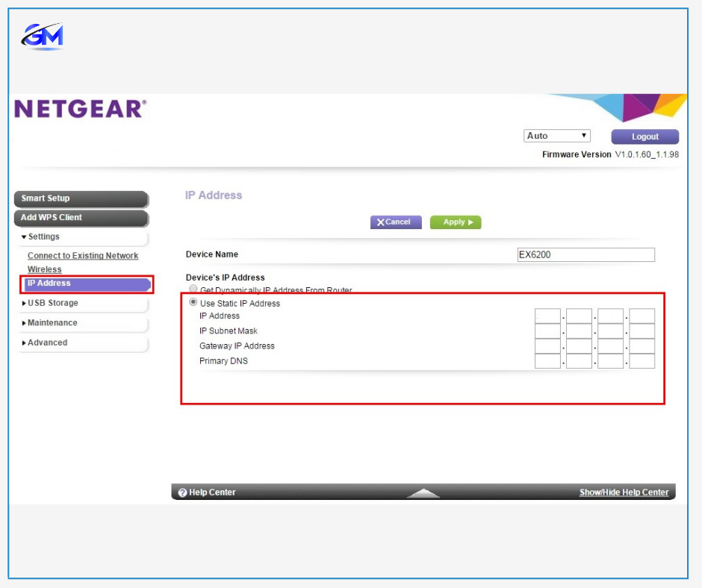
Task: Select the IP Address sidebar item
Action: 87,284
